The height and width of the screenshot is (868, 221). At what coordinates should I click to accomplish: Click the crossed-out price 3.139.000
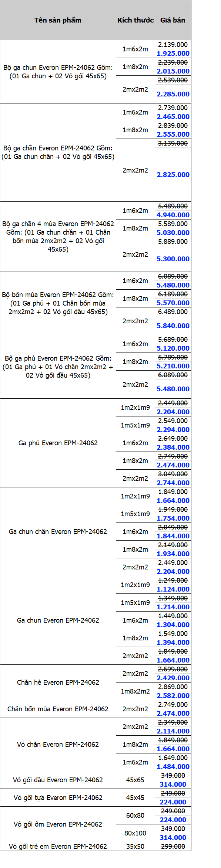[173, 143]
